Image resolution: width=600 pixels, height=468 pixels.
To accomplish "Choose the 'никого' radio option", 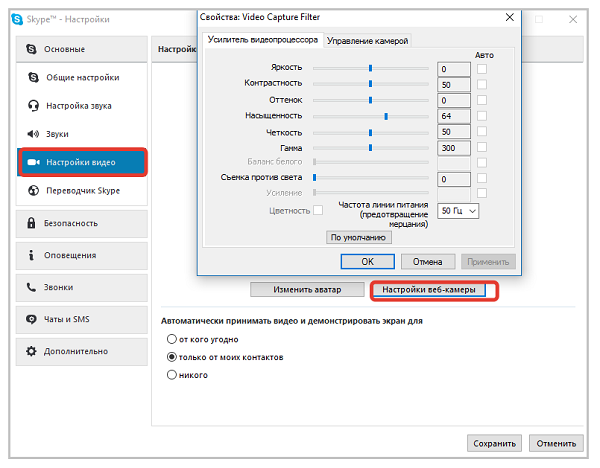I will click(x=171, y=375).
